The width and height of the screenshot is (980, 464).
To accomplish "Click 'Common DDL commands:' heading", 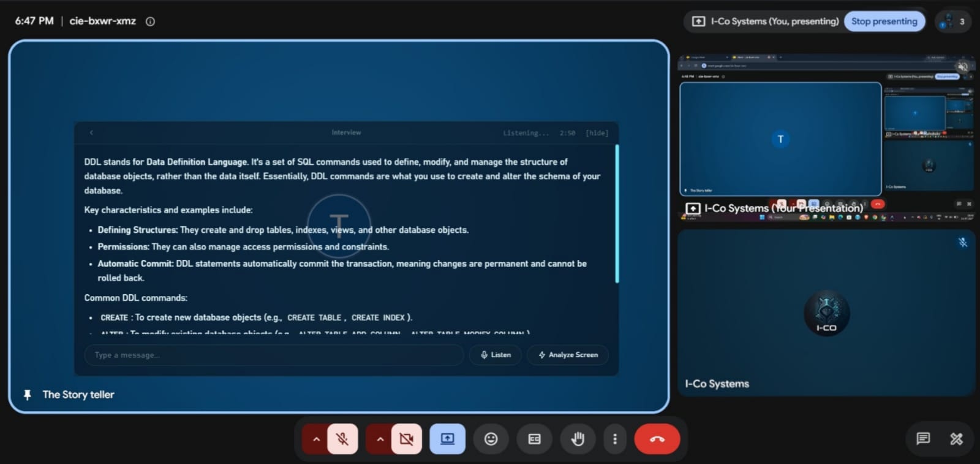I will 136,298.
